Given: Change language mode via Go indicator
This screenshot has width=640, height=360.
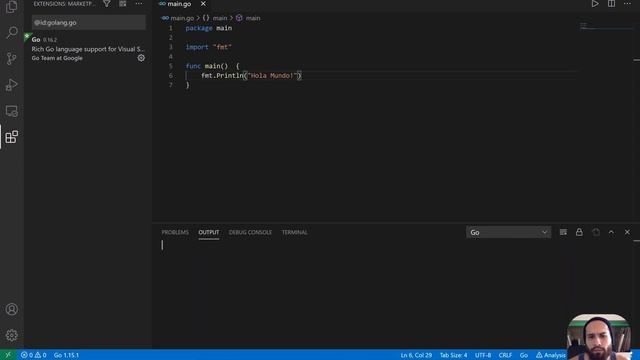Looking at the screenshot, I should click(x=524, y=355).
